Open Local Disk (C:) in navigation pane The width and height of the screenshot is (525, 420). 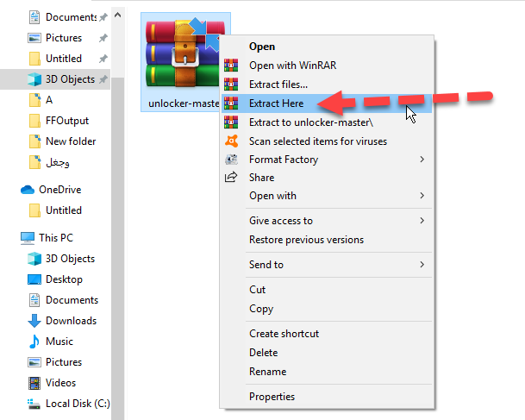pyautogui.click(x=76, y=404)
